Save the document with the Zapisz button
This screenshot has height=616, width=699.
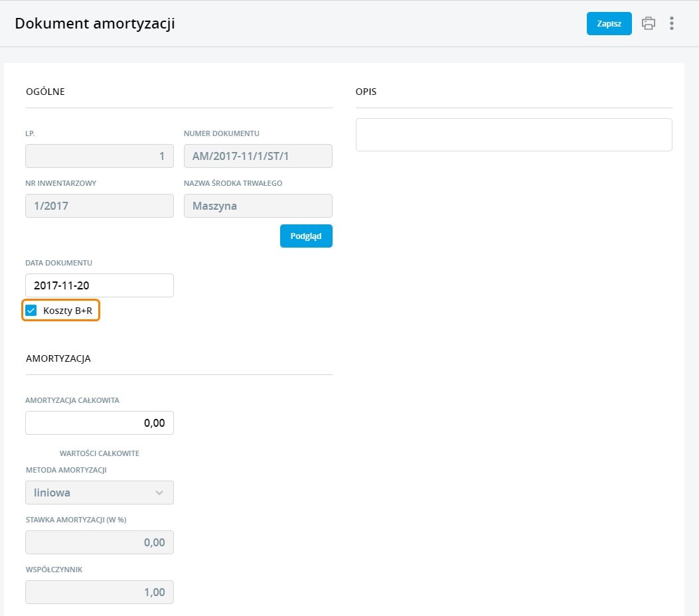[609, 24]
